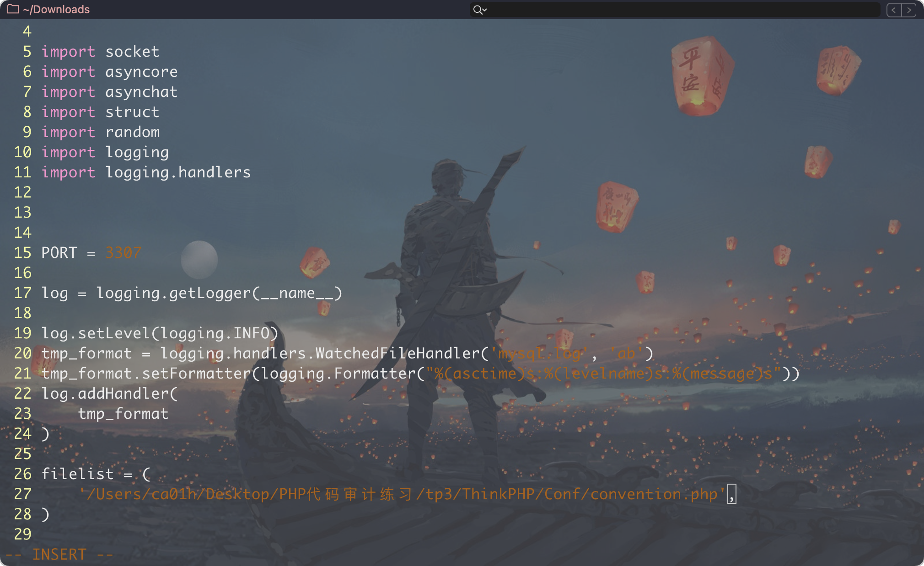Click the ~/Downloads path title
The width and height of the screenshot is (924, 566).
pos(56,9)
